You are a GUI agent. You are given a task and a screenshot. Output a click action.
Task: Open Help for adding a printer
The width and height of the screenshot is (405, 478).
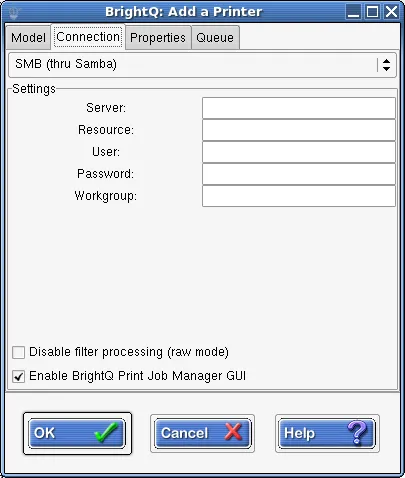click(327, 433)
